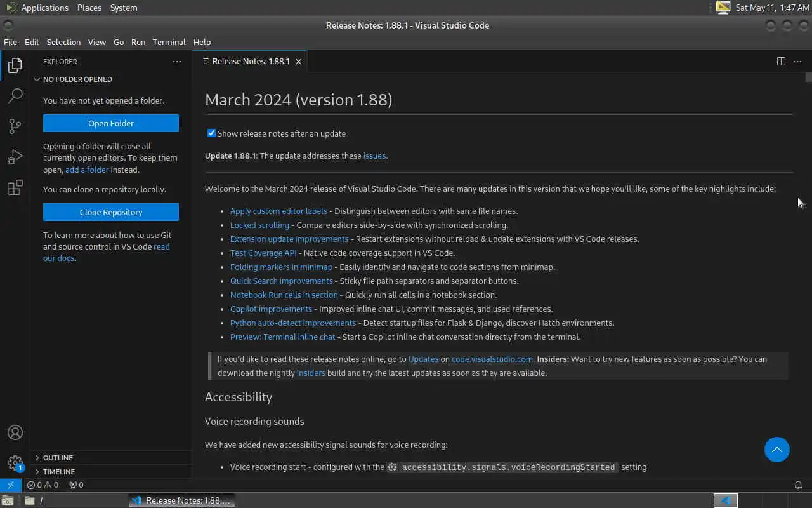This screenshot has height=508, width=812.
Task: Open the Search view icon
Action: pos(15,96)
